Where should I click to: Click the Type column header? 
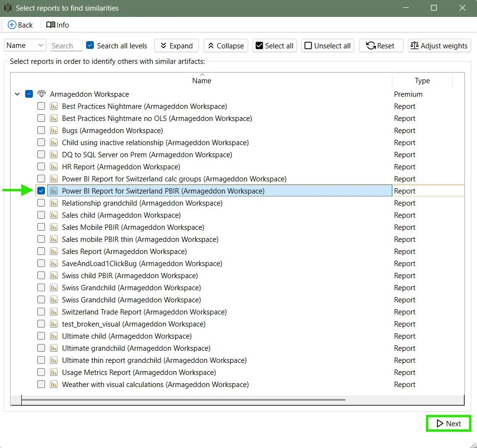(x=422, y=81)
